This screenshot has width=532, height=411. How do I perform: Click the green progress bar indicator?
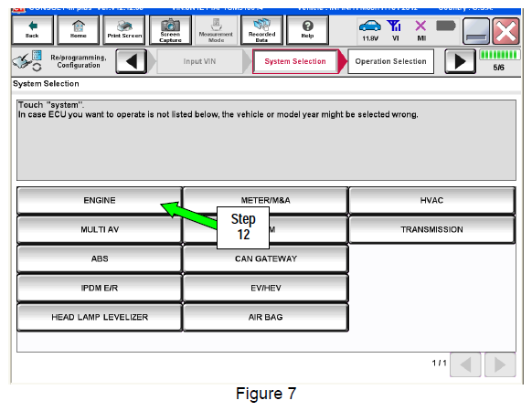499,55
